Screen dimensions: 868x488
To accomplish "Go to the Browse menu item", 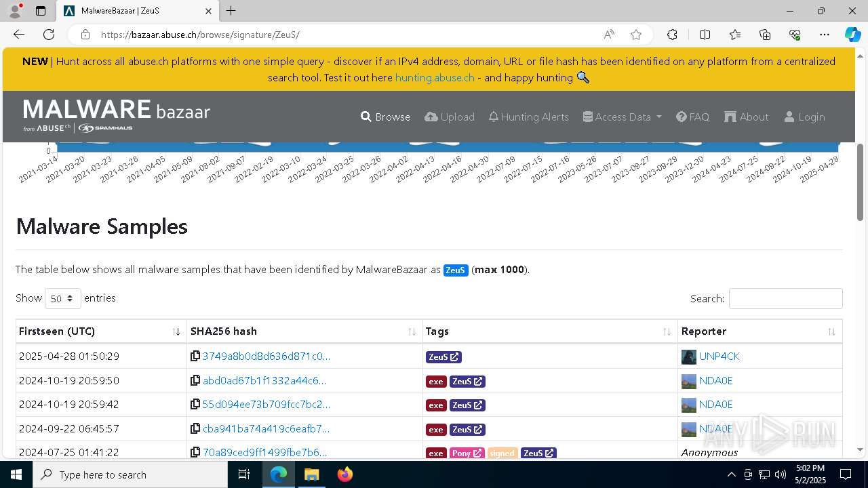I will 385,117.
